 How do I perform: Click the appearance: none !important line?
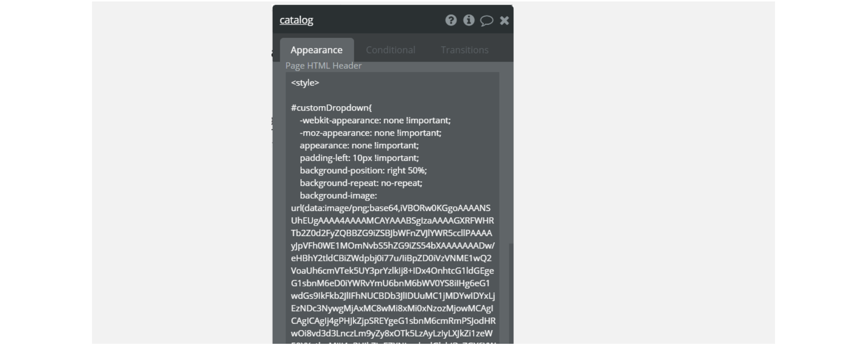click(x=359, y=146)
